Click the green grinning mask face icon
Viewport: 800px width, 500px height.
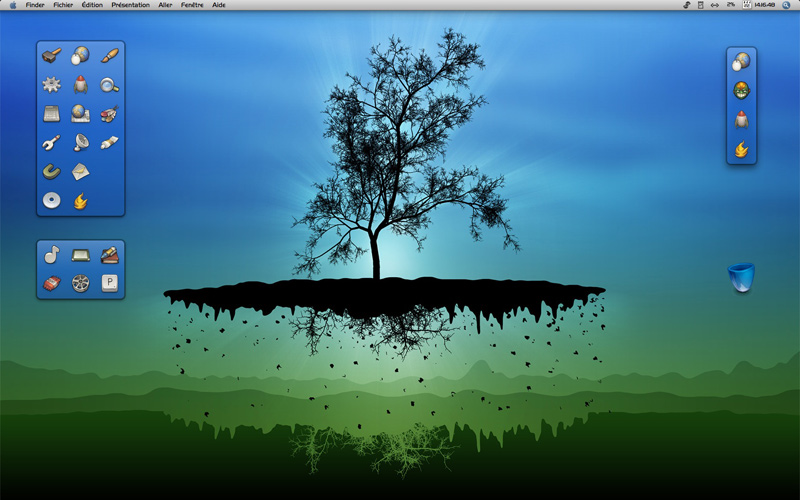point(741,91)
